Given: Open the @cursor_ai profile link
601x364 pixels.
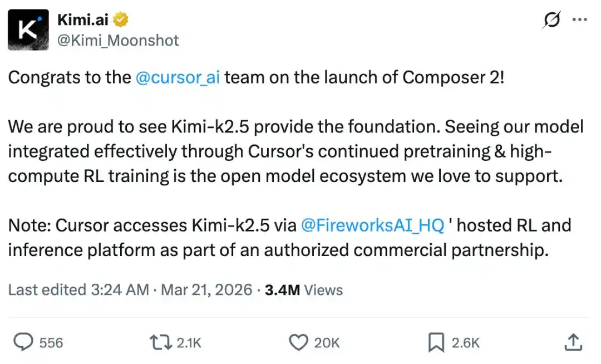Looking at the screenshot, I should pyautogui.click(x=178, y=77).
